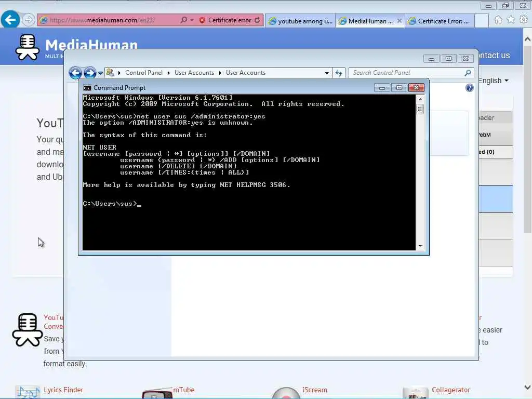Click the Lyrics Finder link
The height and width of the screenshot is (399, 532).
click(63, 390)
